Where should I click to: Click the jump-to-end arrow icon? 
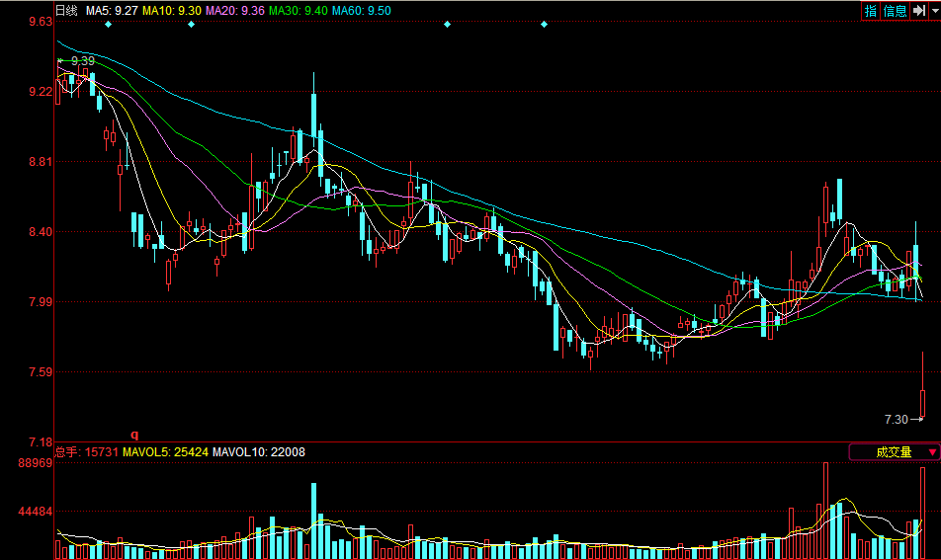point(918,11)
